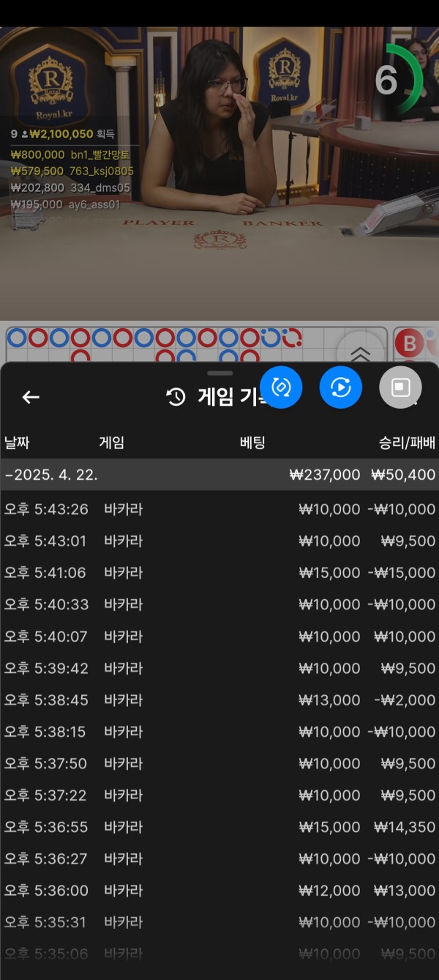Tap the ₩2,100,050 winners summary line
The height and width of the screenshot is (980, 439).
tap(63, 134)
